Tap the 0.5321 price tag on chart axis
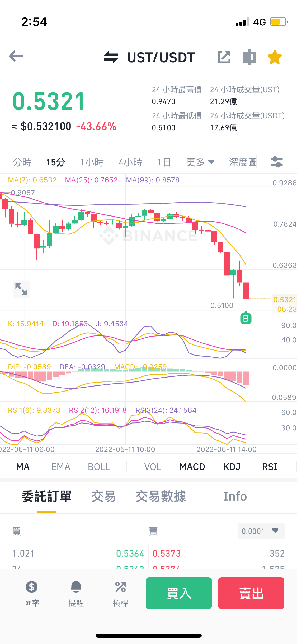Viewport: 297px width, 644px height. 285,300
